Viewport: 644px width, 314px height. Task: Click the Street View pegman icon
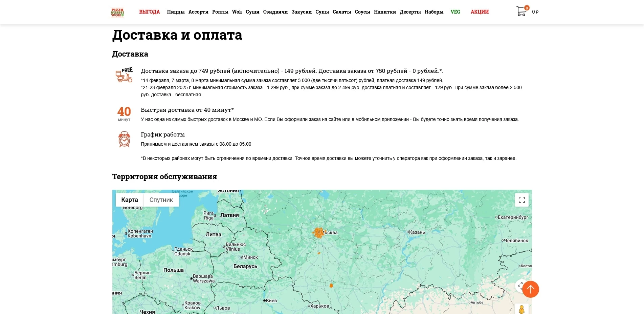521,309
